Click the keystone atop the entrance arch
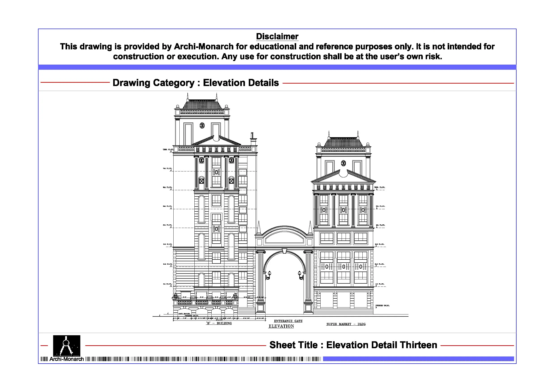This screenshot has width=555, height=392. tap(285, 251)
